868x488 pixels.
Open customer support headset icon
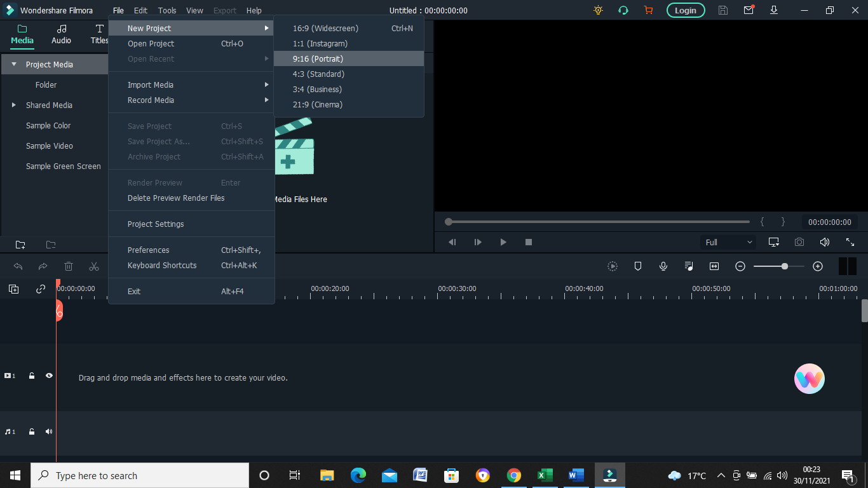[x=623, y=10]
